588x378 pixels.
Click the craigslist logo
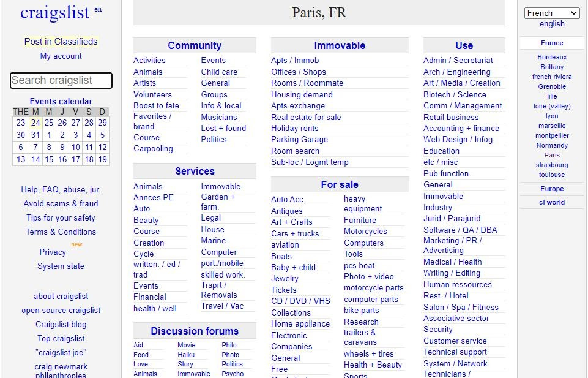(54, 13)
